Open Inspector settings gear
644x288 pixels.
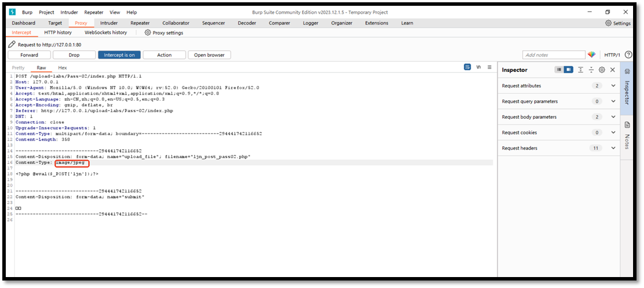tap(601, 70)
